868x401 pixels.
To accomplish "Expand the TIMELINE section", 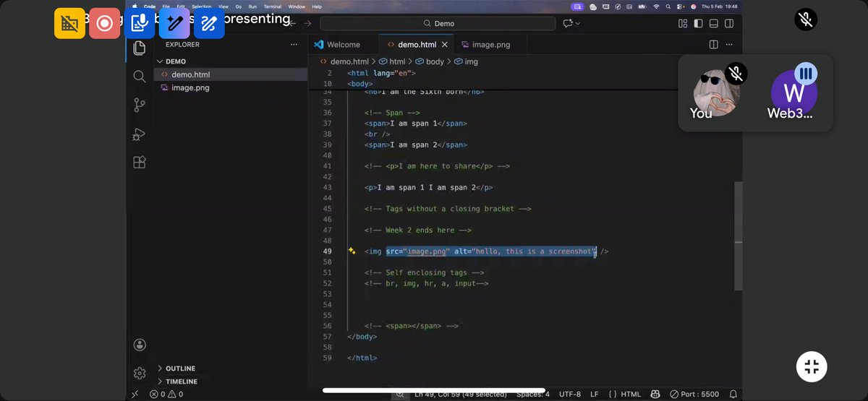I will [182, 381].
